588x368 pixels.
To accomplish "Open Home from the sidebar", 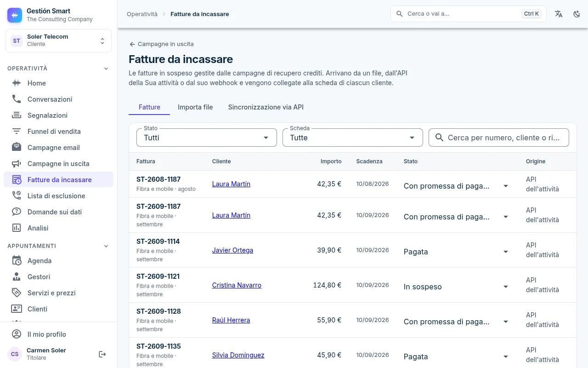I will click(x=58, y=83).
